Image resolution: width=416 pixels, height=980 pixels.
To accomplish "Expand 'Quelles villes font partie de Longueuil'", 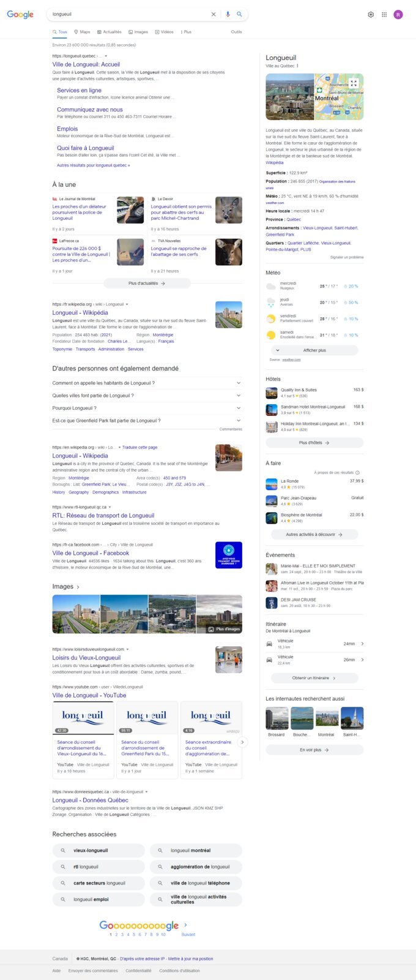I will pos(147,396).
